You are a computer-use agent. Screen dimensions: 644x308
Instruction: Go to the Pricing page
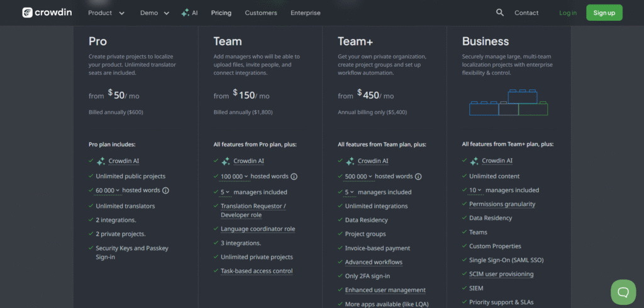[221, 13]
